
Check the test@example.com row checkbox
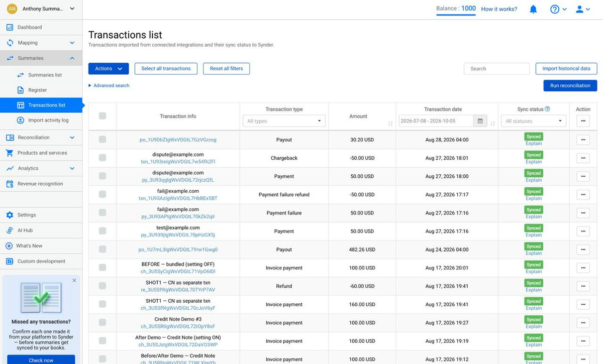pyautogui.click(x=103, y=231)
